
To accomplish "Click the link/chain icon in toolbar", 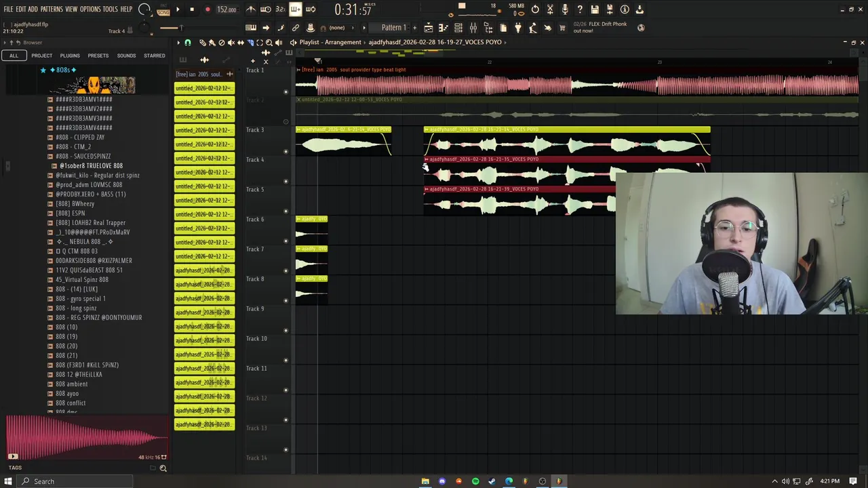I will pyautogui.click(x=296, y=28).
